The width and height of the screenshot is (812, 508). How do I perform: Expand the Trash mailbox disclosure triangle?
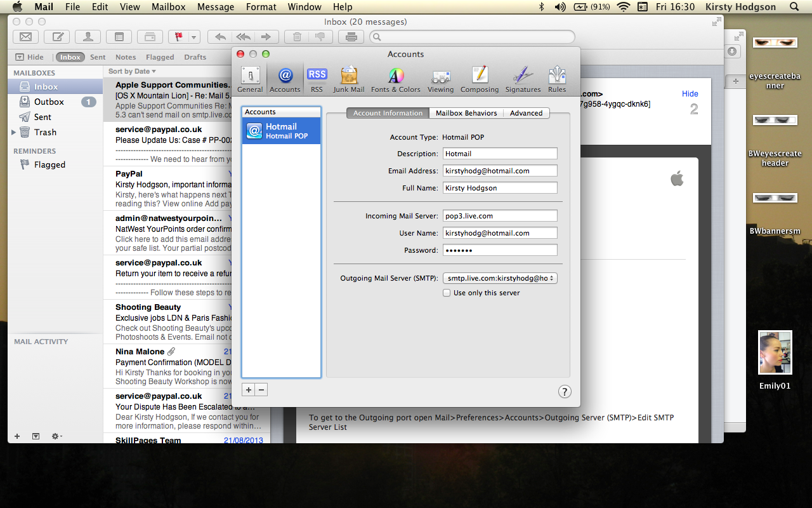[x=14, y=132]
